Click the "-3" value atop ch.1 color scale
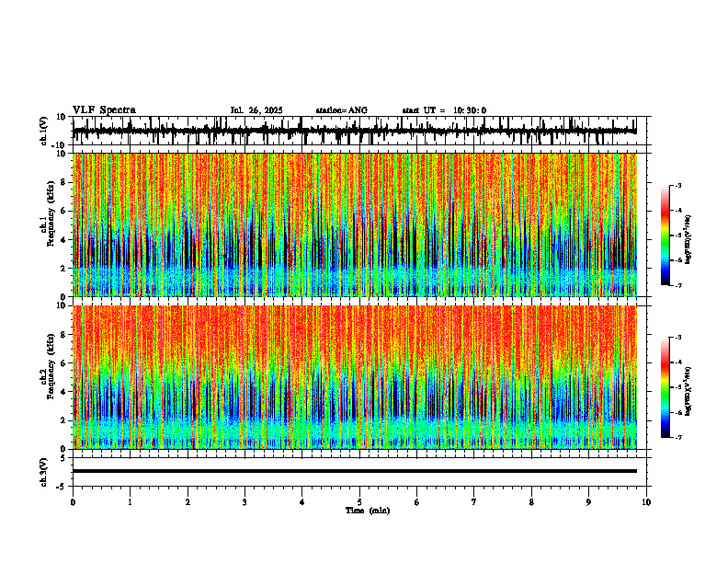 point(677,185)
